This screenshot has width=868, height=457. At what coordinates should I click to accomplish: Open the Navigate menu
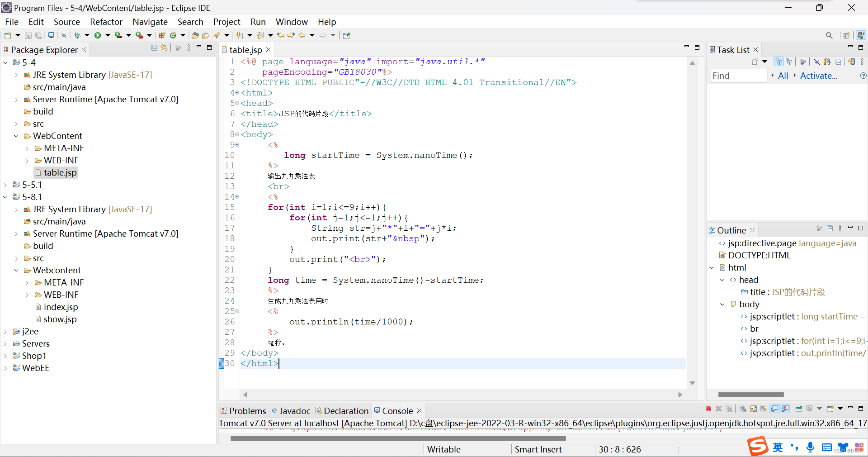tap(150, 22)
